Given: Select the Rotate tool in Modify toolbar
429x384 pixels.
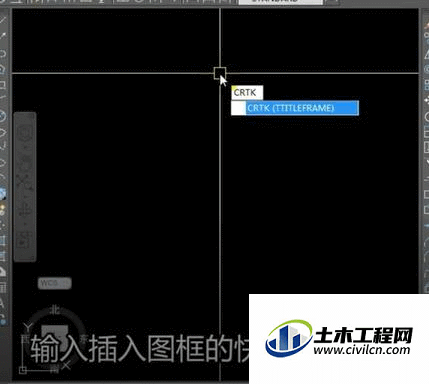Looking at the screenshot, I should pos(427,116).
